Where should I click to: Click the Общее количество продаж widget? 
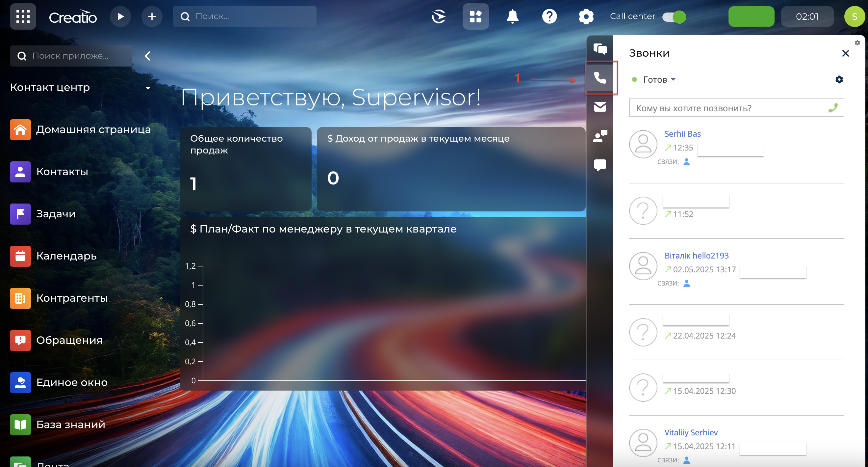point(245,169)
